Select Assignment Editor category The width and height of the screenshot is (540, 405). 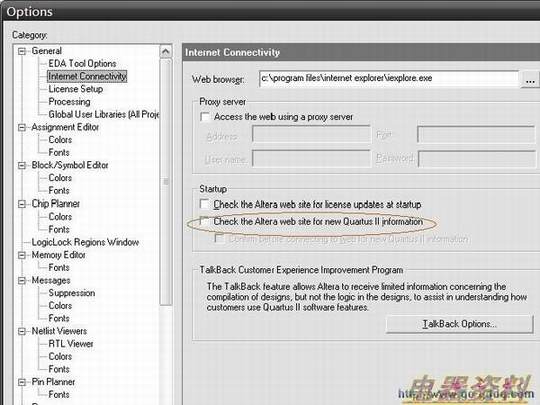[x=65, y=127]
